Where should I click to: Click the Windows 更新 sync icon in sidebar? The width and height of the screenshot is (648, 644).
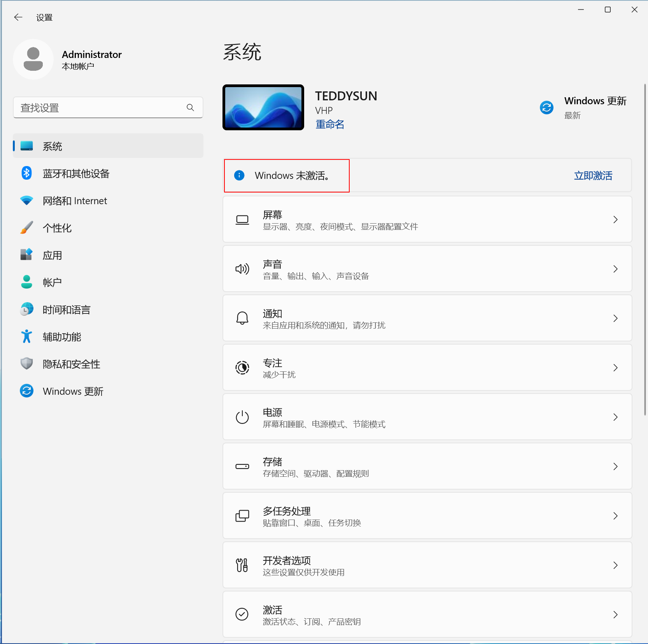coord(26,391)
